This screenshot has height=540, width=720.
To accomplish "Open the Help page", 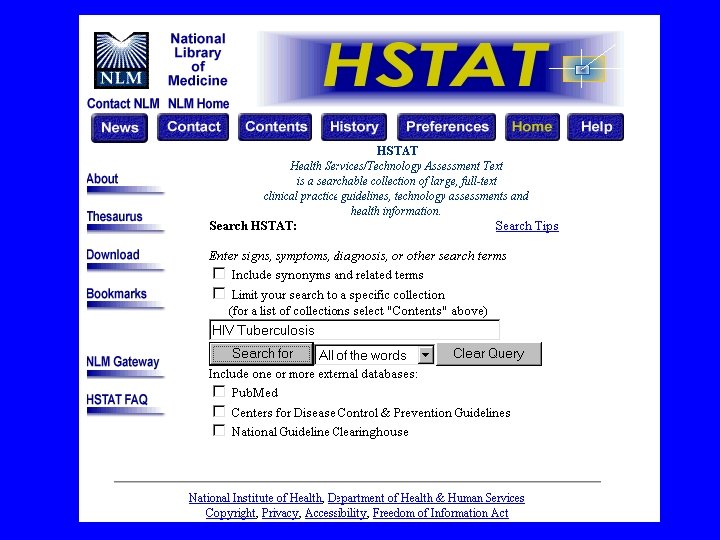I will click(x=596, y=127).
